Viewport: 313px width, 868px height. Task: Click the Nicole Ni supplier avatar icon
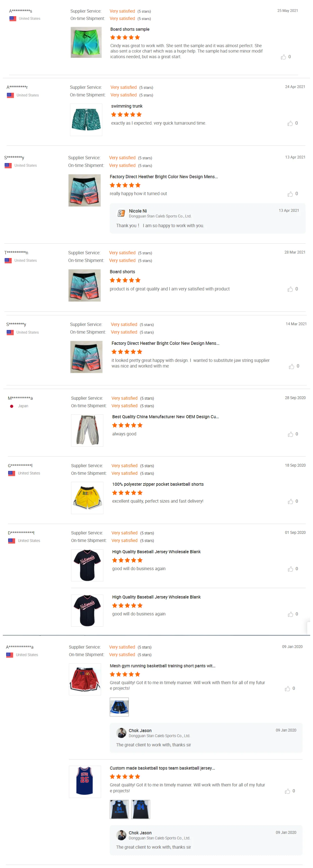click(121, 213)
